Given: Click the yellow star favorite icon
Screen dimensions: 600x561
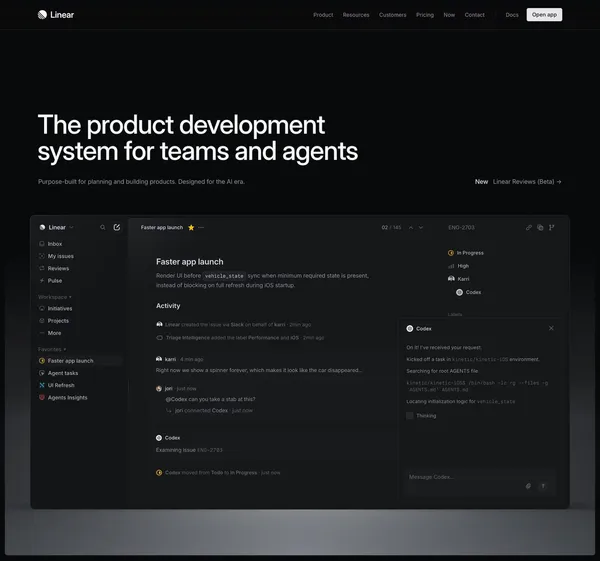Looking at the screenshot, I should coord(191,228).
